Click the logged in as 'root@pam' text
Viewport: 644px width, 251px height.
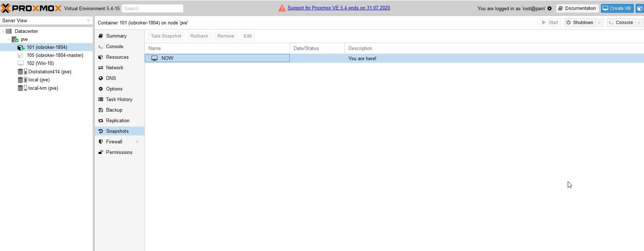point(512,8)
